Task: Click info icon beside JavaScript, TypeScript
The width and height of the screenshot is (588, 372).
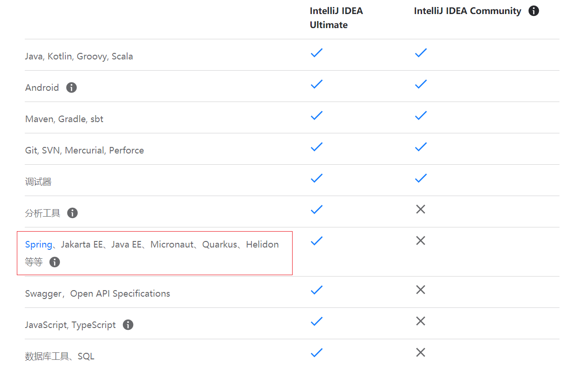Action: (x=128, y=325)
